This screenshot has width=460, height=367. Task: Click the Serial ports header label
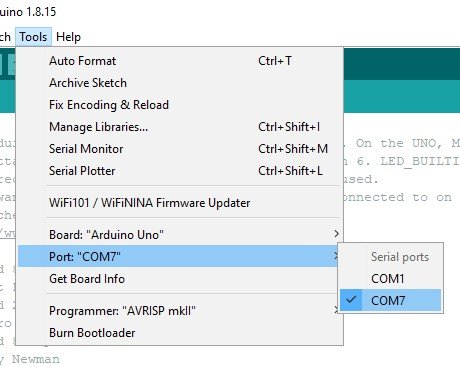pyautogui.click(x=400, y=257)
